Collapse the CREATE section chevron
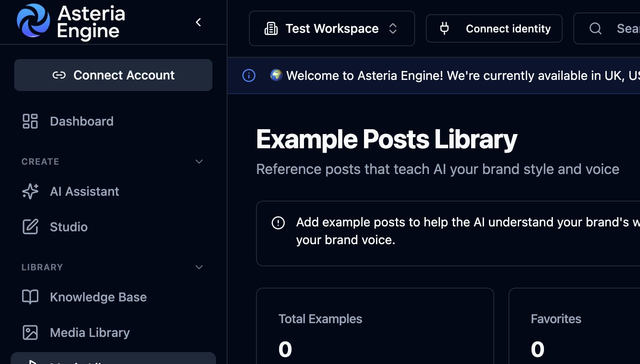The width and height of the screenshot is (640, 364). coord(199,162)
